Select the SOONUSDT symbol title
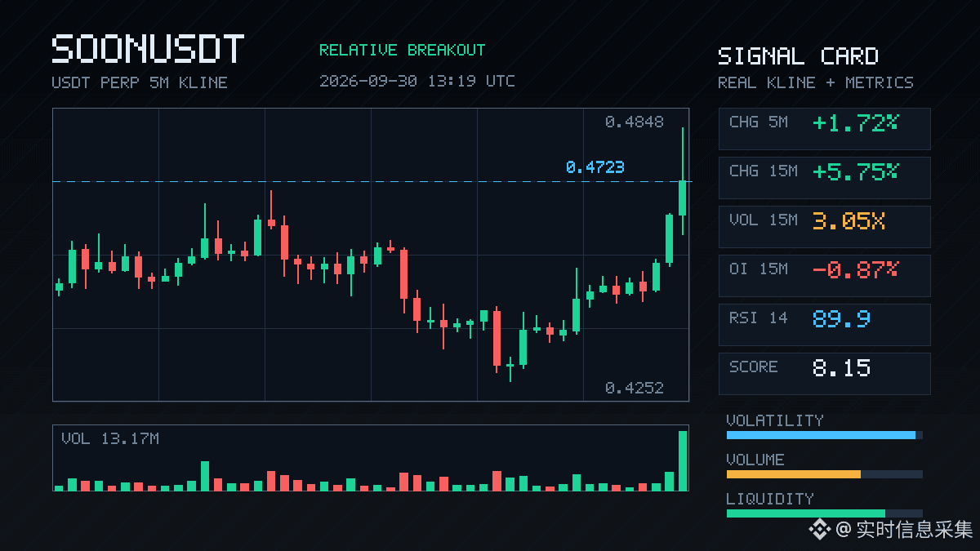Image resolution: width=980 pixels, height=551 pixels. point(148,49)
